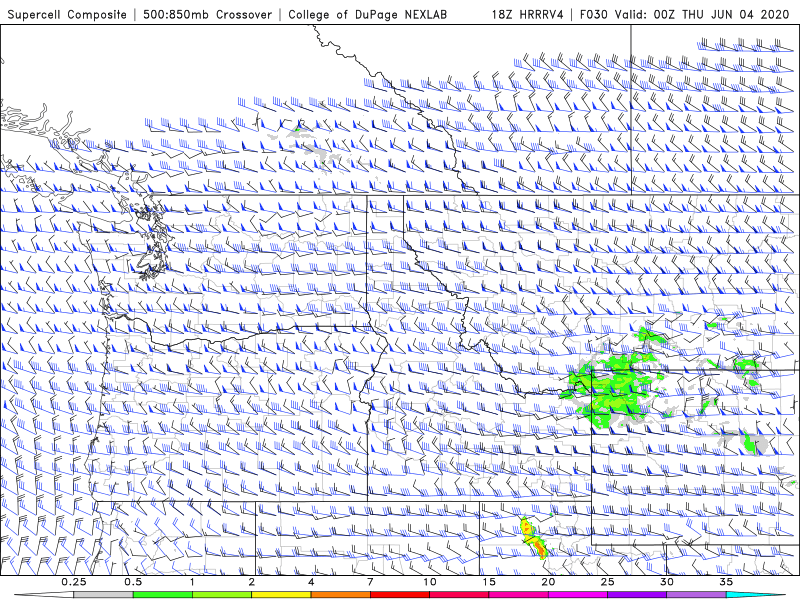Click the legend value 10

pyautogui.click(x=430, y=582)
